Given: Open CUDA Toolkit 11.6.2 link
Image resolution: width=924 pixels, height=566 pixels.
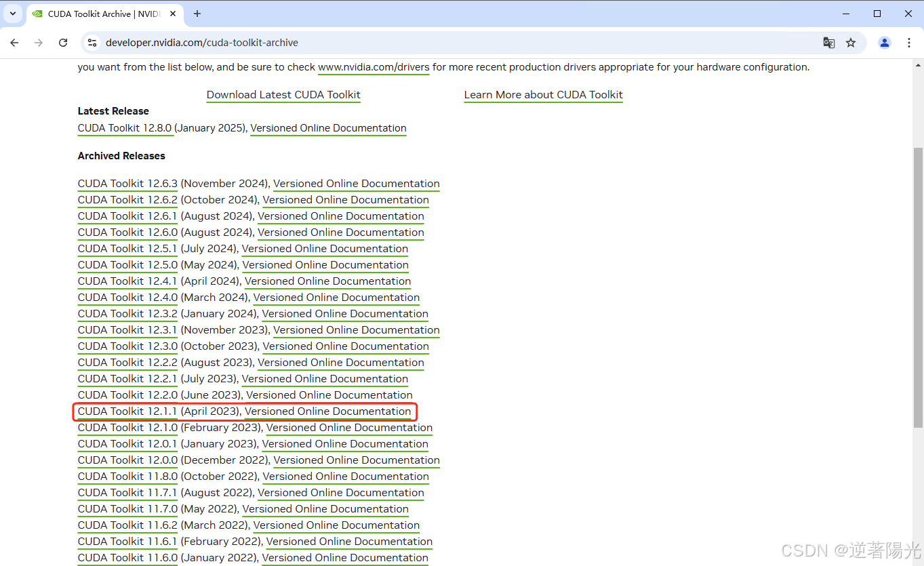Looking at the screenshot, I should pyautogui.click(x=127, y=525).
